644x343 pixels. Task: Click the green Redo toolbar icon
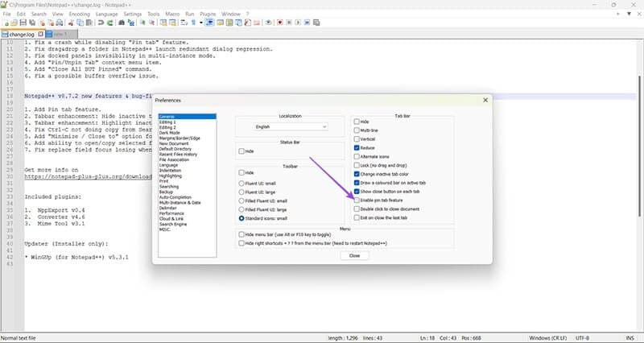click(110, 23)
